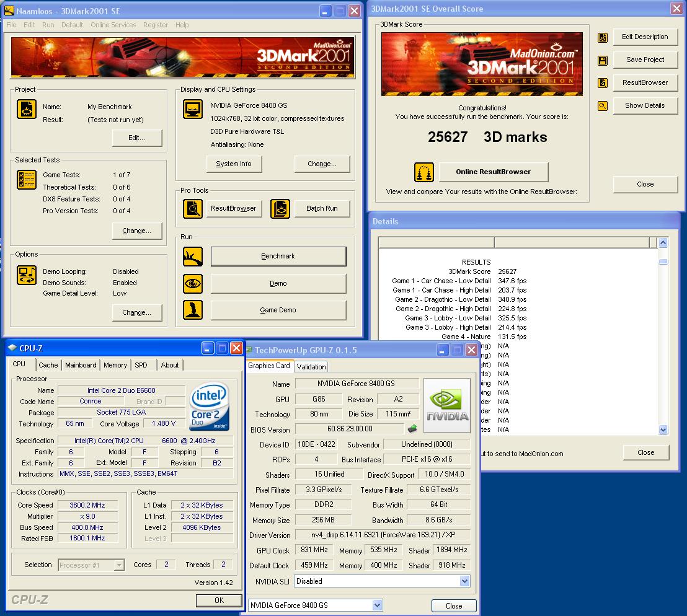
Task: Click the '25627 3D marks' score text
Action: 487,137
